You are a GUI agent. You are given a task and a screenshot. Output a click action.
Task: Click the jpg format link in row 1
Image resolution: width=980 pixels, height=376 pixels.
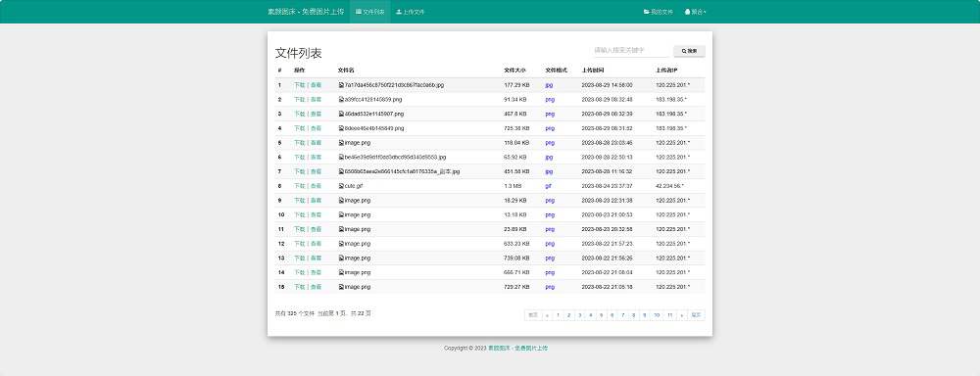coord(549,85)
